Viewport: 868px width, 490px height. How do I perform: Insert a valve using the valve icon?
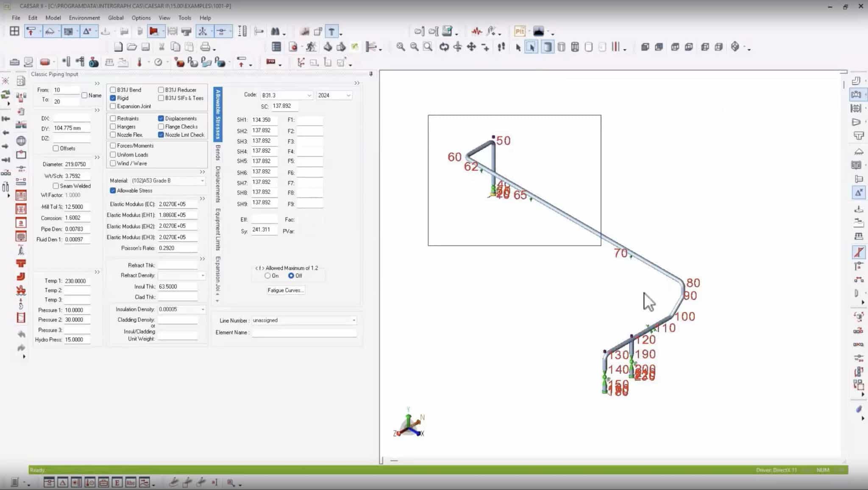pyautogui.click(x=92, y=62)
